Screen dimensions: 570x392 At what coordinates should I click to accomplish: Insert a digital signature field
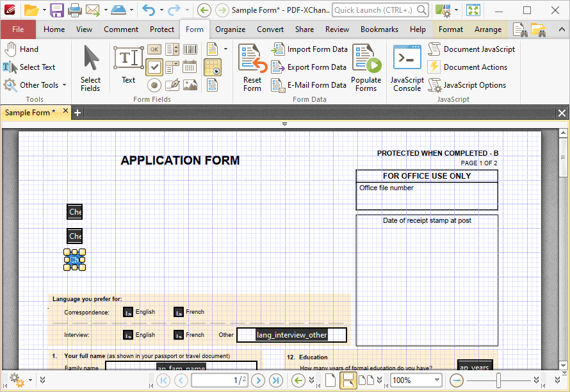pyautogui.click(x=172, y=85)
